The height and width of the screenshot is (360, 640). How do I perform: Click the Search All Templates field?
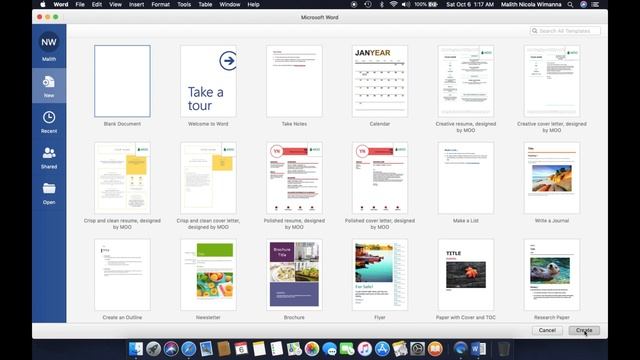pyautogui.click(x=565, y=31)
